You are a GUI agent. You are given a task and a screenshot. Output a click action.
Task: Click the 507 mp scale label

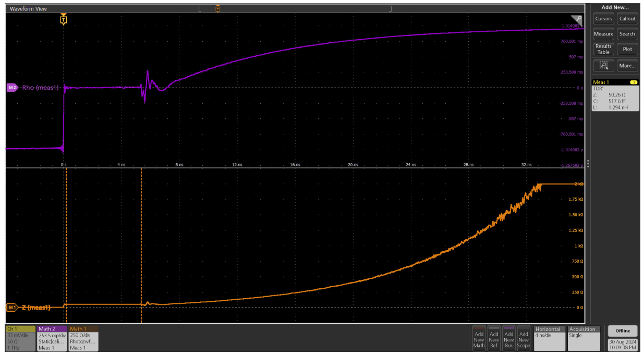[576, 57]
